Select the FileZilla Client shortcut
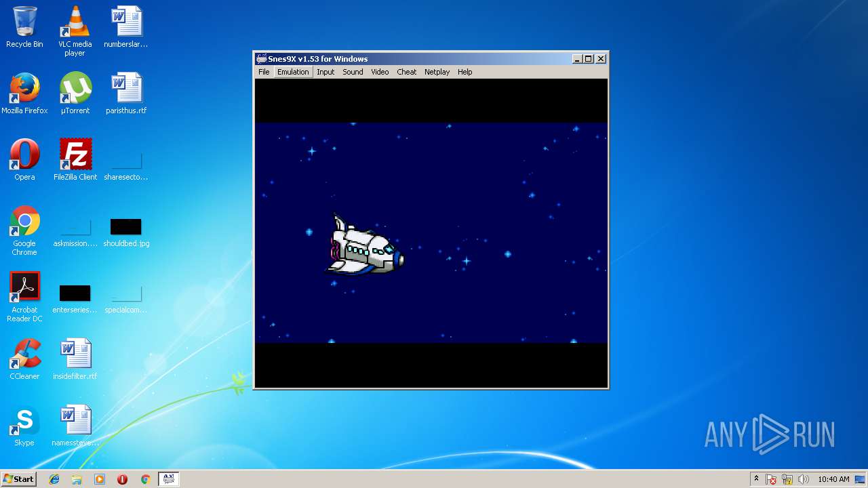 [x=75, y=160]
